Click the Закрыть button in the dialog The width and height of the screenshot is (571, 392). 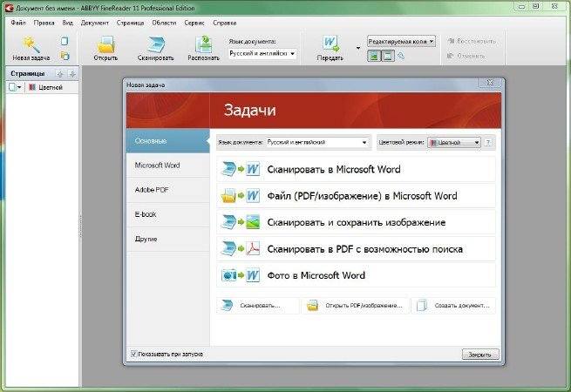(x=480, y=355)
